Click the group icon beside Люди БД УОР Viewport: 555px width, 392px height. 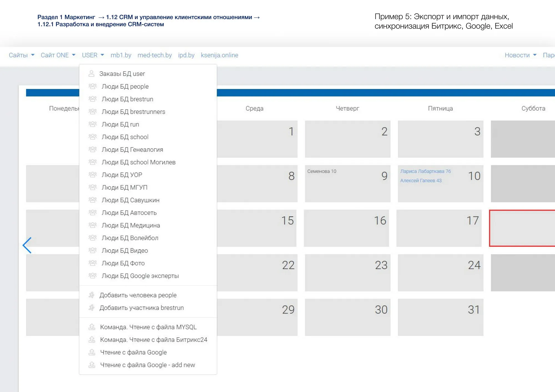(92, 175)
